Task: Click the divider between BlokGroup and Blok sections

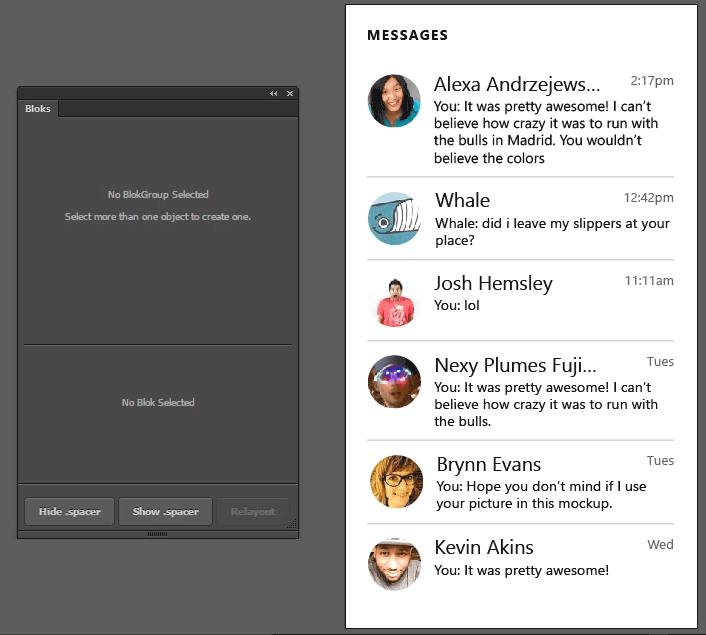Action: (x=158, y=345)
